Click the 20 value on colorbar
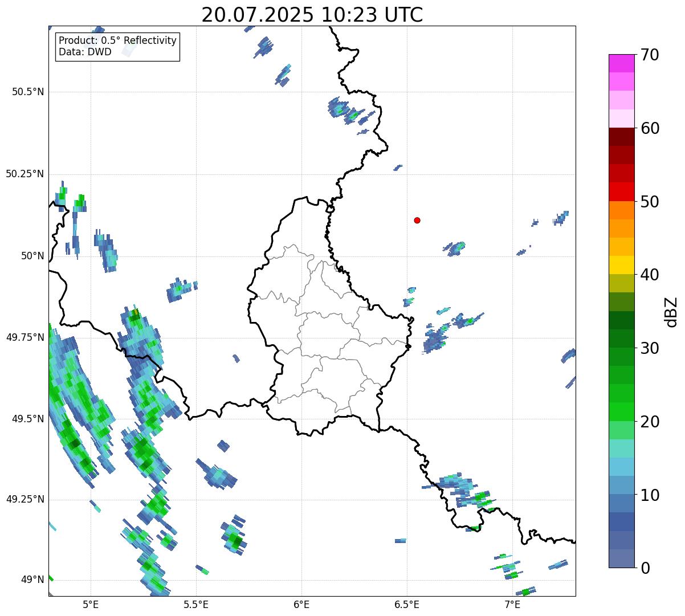The width and height of the screenshot is (685, 616). tap(650, 422)
